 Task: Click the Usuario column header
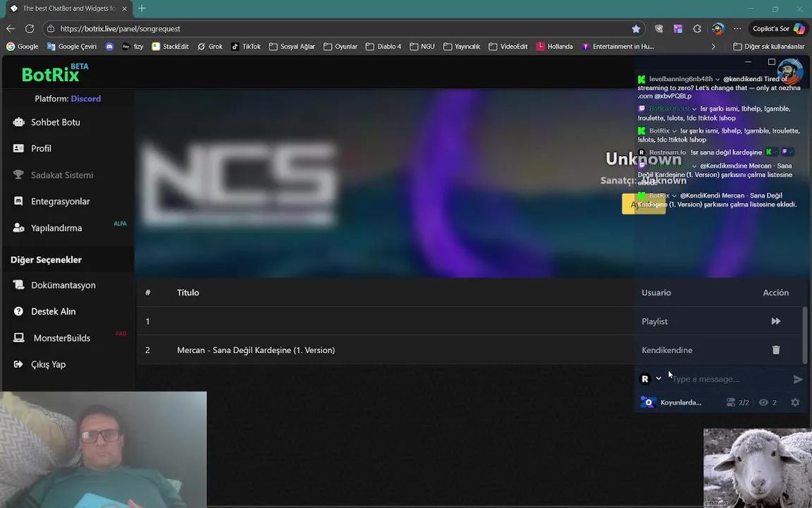656,292
